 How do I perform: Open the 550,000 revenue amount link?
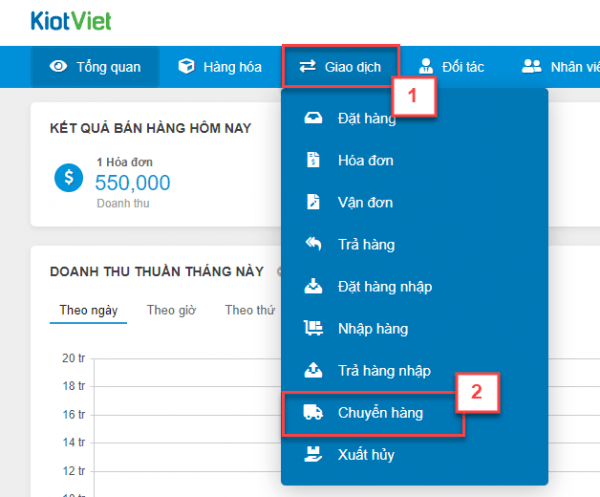coord(132,182)
